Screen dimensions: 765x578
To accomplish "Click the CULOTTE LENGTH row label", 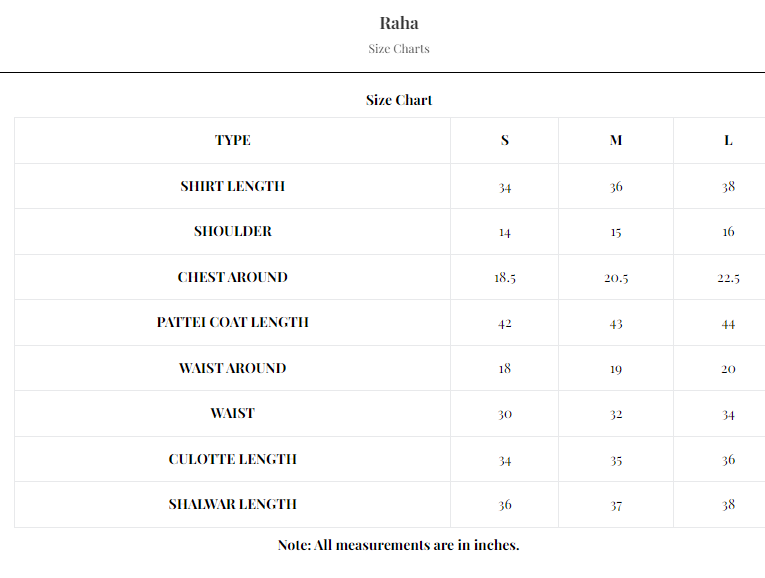I will (x=233, y=459).
